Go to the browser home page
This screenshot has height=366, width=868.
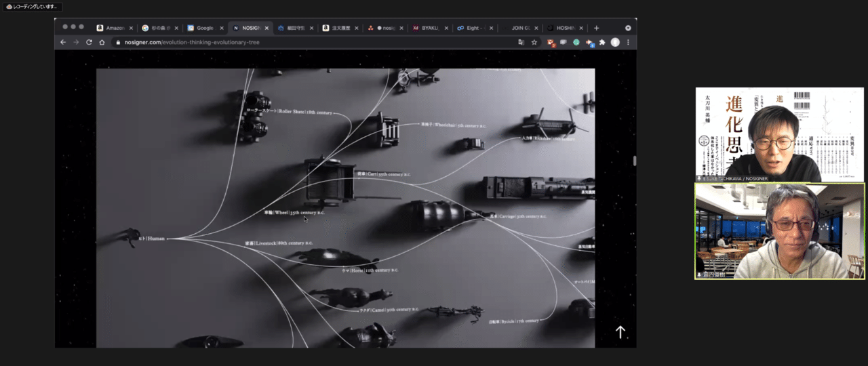[102, 42]
